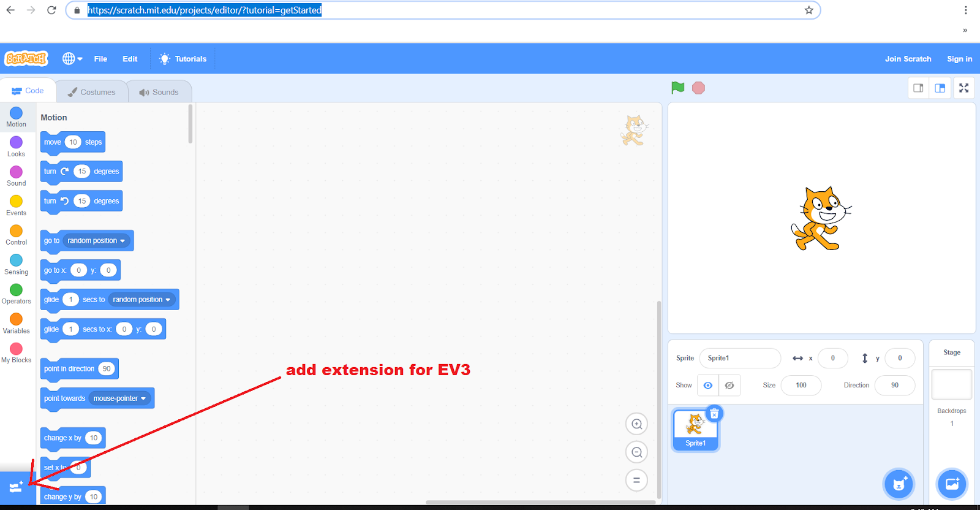The width and height of the screenshot is (980, 510).
Task: Click the turn counterclockwise 15 degrees block
Action: point(81,201)
